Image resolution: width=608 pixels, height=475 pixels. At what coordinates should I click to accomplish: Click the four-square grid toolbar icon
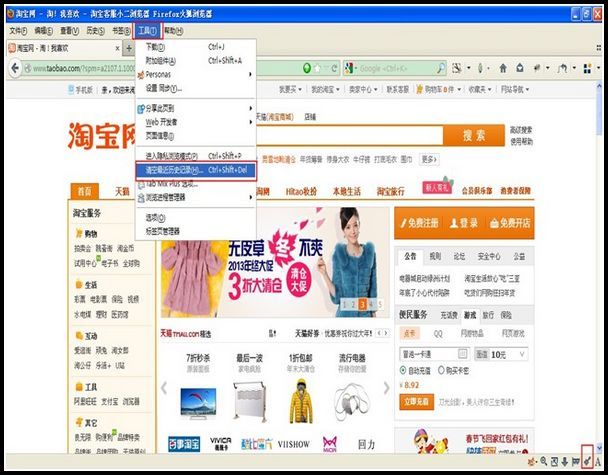(x=587, y=69)
